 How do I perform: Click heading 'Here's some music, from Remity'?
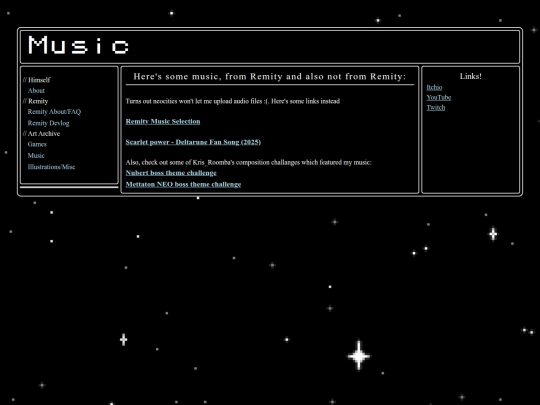270,76
